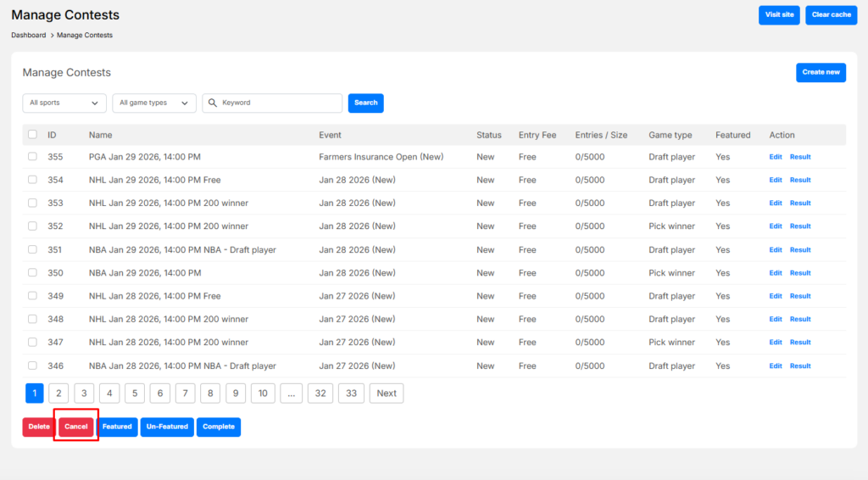Go to the last page, 33
The image size is (868, 480).
[351, 393]
